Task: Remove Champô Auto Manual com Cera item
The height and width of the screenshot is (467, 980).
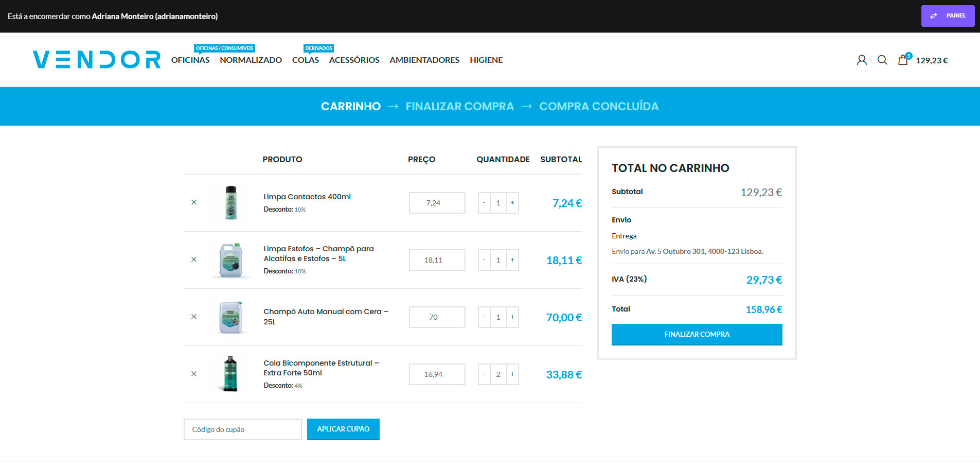Action: click(x=194, y=317)
